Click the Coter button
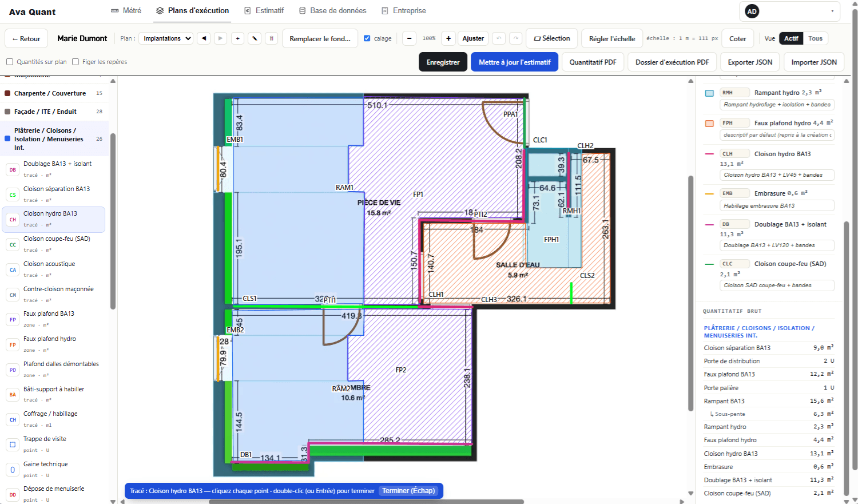 (738, 38)
